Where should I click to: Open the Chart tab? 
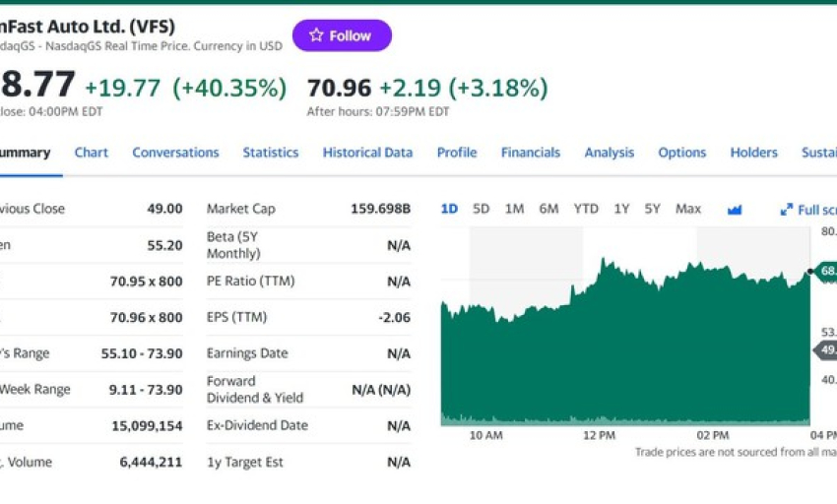92,153
